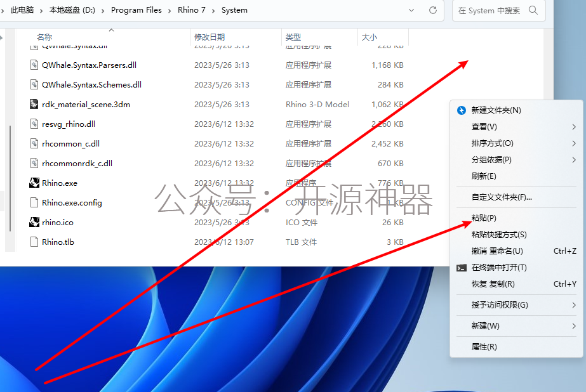The image size is (586, 392).
Task: Select file name QWhale.Syntax.Schemes.dll
Action: click(91, 85)
